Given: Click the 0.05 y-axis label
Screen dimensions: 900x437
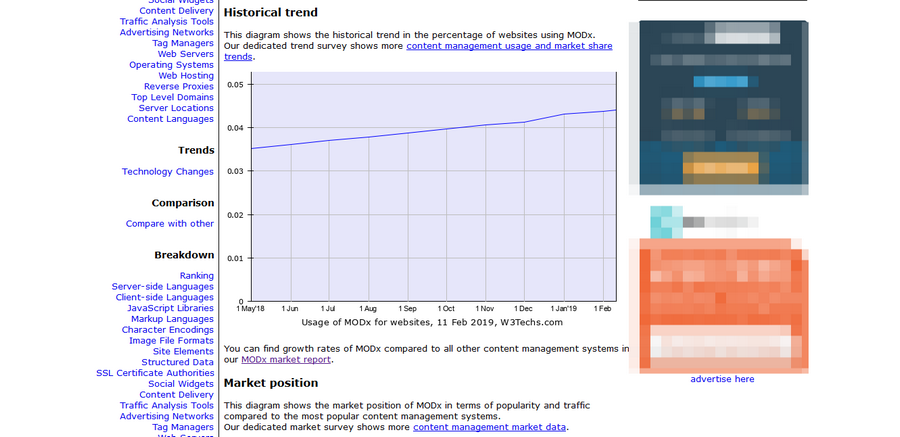Looking at the screenshot, I should [235, 84].
